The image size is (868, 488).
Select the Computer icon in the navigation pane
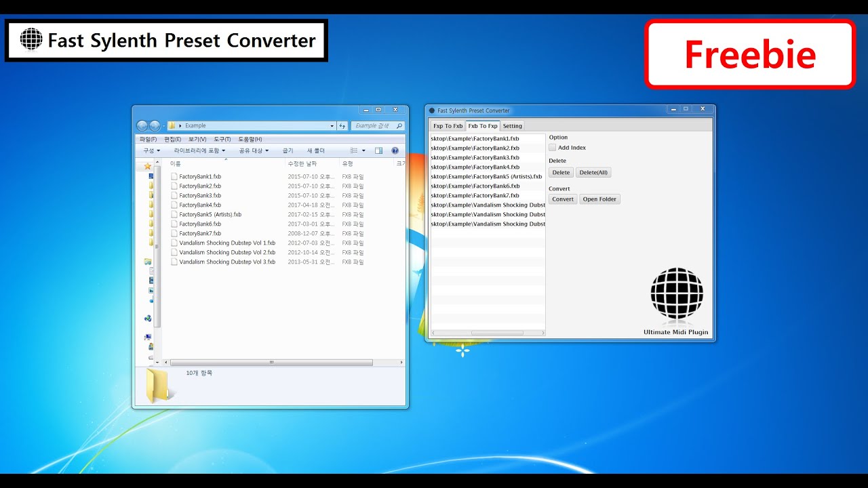[148, 337]
